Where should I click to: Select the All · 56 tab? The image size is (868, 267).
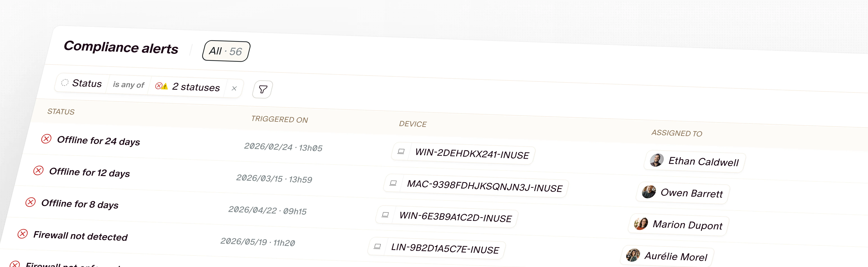(226, 51)
